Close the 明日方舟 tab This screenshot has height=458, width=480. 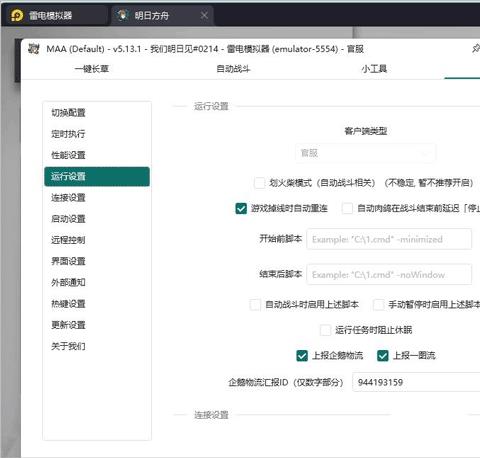[x=204, y=15]
